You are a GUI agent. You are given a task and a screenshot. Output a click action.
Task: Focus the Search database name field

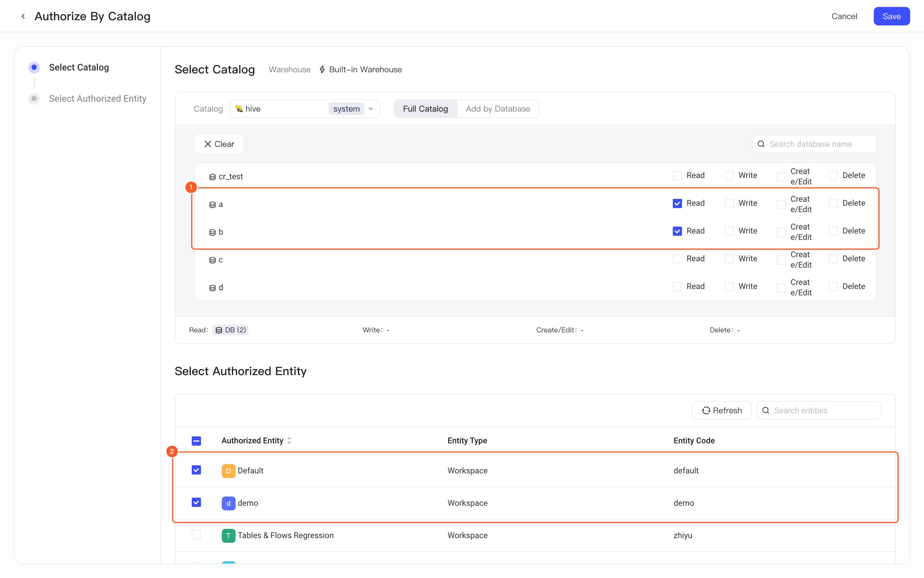814,144
